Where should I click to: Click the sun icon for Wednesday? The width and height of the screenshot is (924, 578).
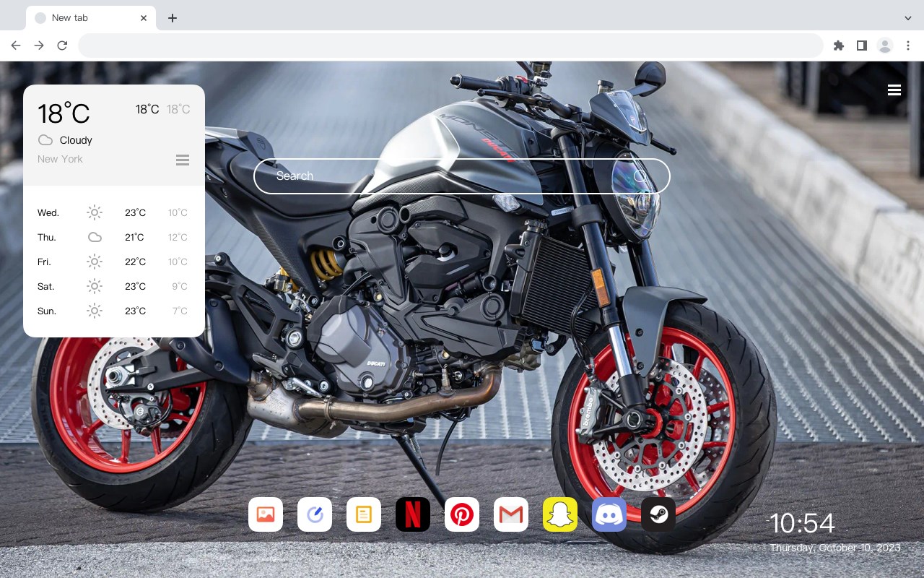pos(95,212)
